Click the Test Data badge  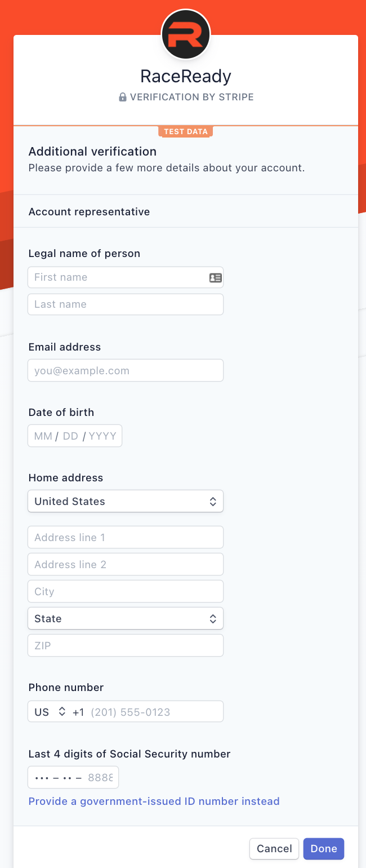pos(186,132)
